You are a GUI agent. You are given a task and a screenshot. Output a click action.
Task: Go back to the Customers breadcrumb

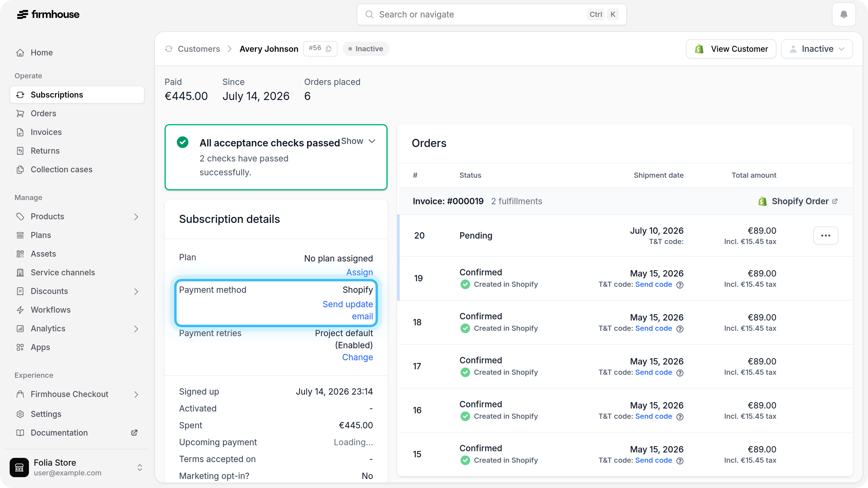click(199, 49)
